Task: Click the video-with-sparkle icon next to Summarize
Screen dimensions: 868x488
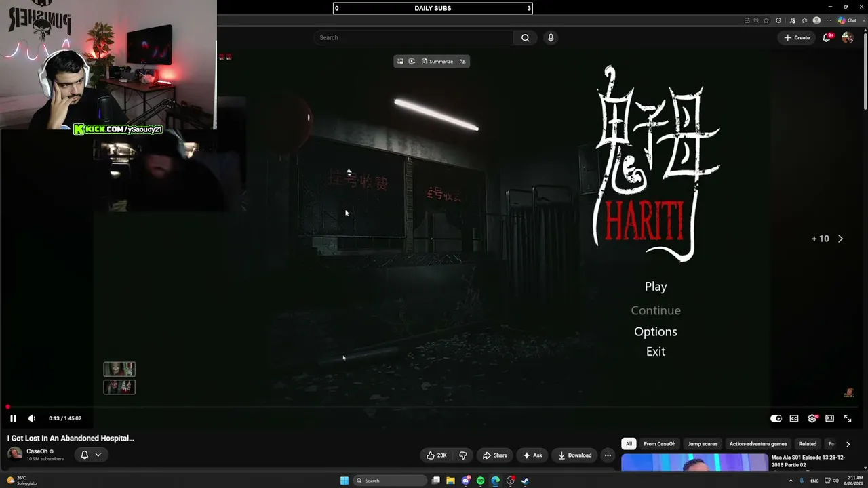Action: coord(411,62)
